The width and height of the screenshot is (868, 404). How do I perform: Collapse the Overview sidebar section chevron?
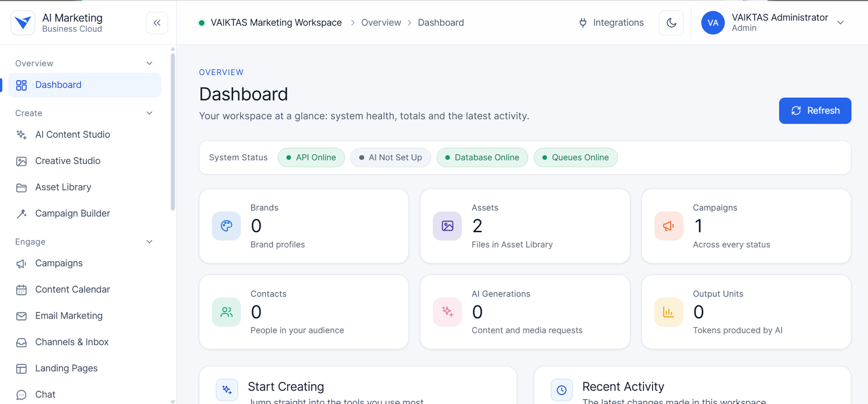pyautogui.click(x=150, y=64)
